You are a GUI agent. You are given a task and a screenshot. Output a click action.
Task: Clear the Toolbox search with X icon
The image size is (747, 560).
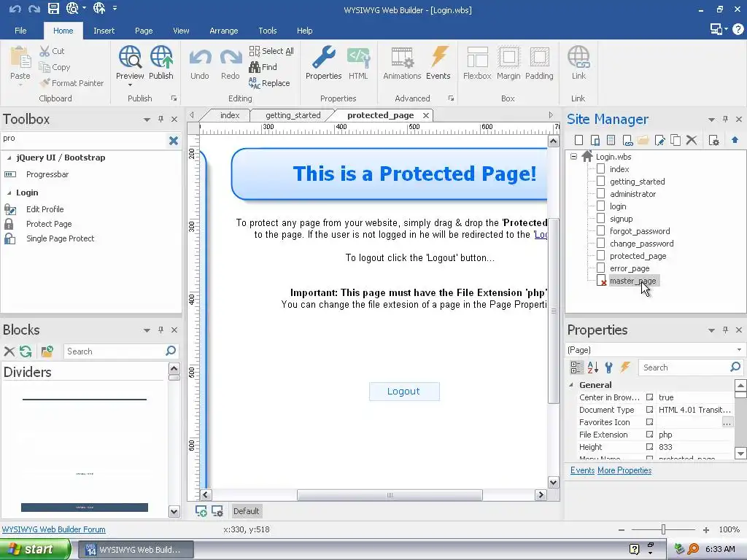click(x=174, y=141)
